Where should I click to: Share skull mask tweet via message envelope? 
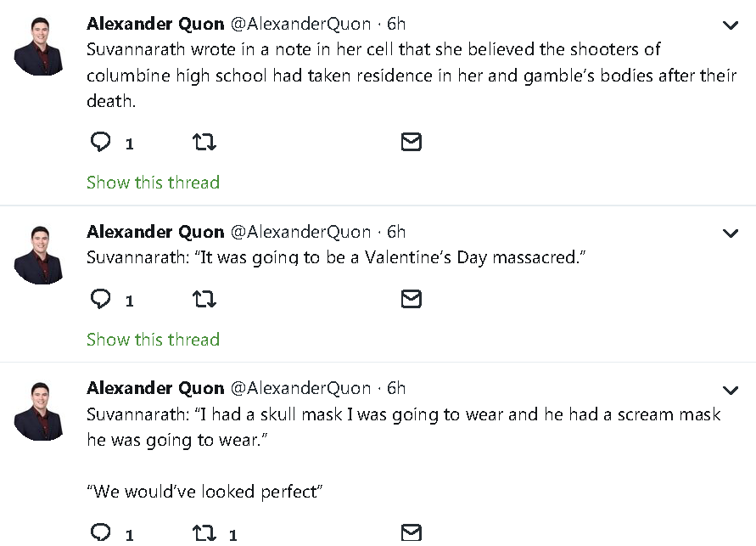[x=411, y=534]
